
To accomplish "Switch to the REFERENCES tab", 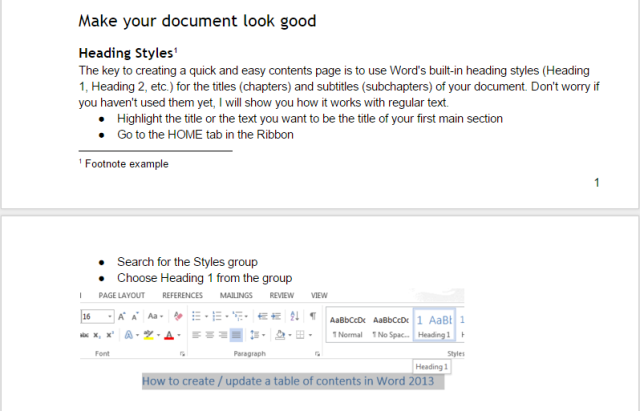I will coord(182,295).
